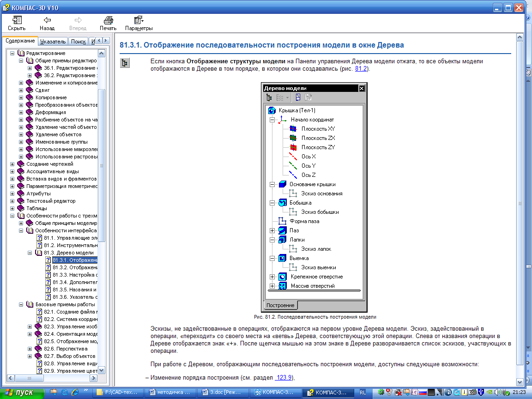The image size is (532, 399).
Task: Open the link to figure 81.2
Action: tap(361, 68)
